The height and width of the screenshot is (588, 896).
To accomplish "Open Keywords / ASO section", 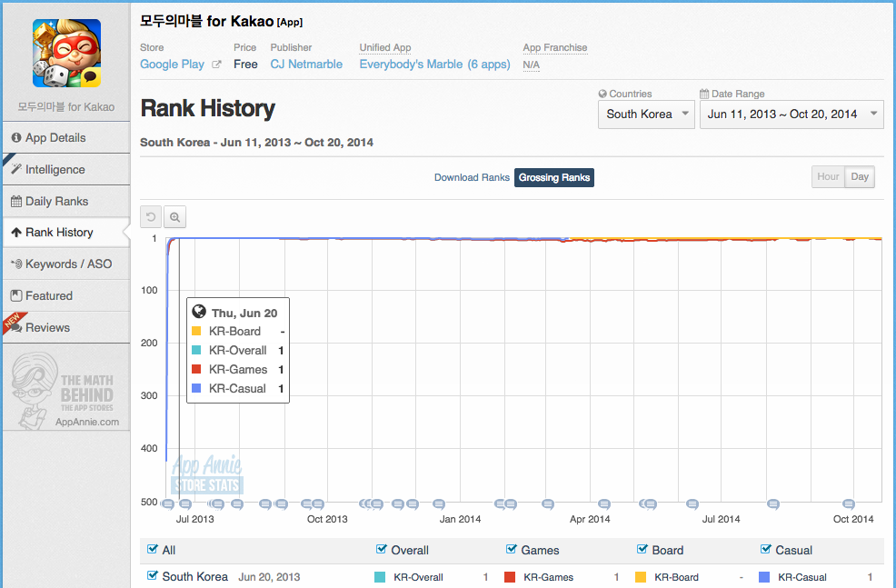I will click(x=66, y=264).
